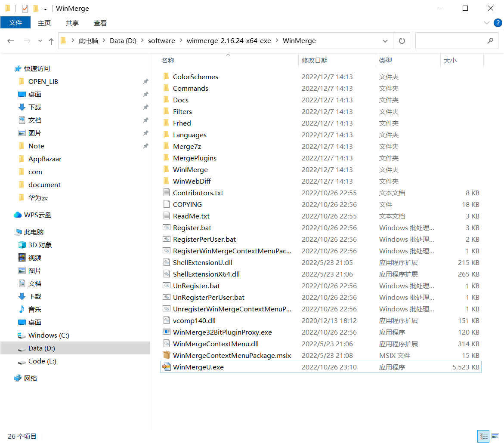Open recent locations dropdown arrow
Screen dimensions: 504x443
pos(40,41)
